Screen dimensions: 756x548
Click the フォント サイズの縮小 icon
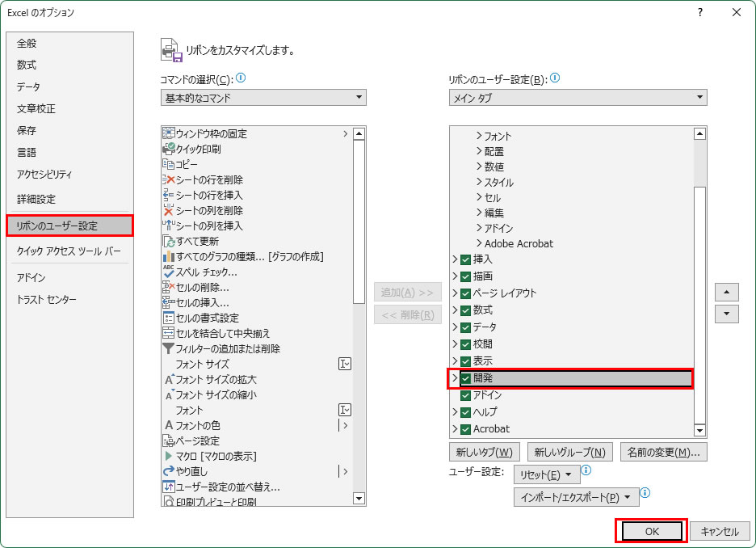point(169,394)
